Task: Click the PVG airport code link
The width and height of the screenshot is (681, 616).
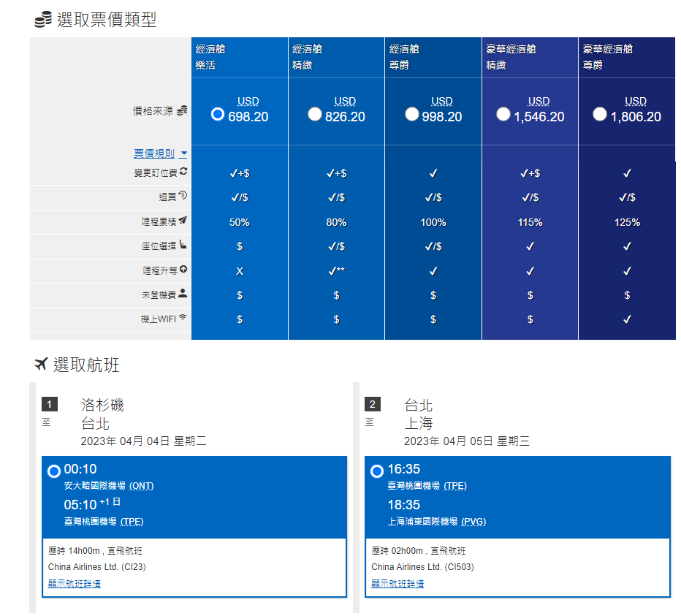Action: tap(473, 522)
